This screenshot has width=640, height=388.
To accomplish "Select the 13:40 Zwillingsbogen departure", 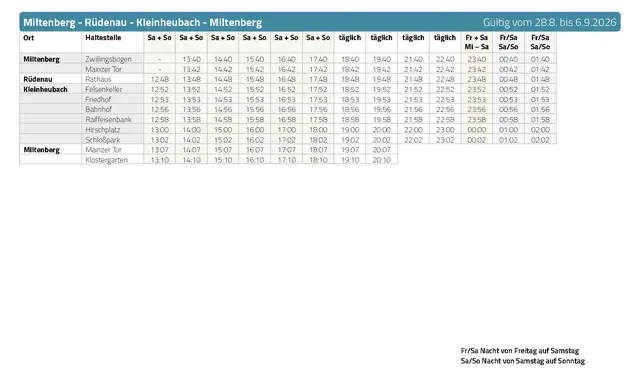I will pos(191,59).
